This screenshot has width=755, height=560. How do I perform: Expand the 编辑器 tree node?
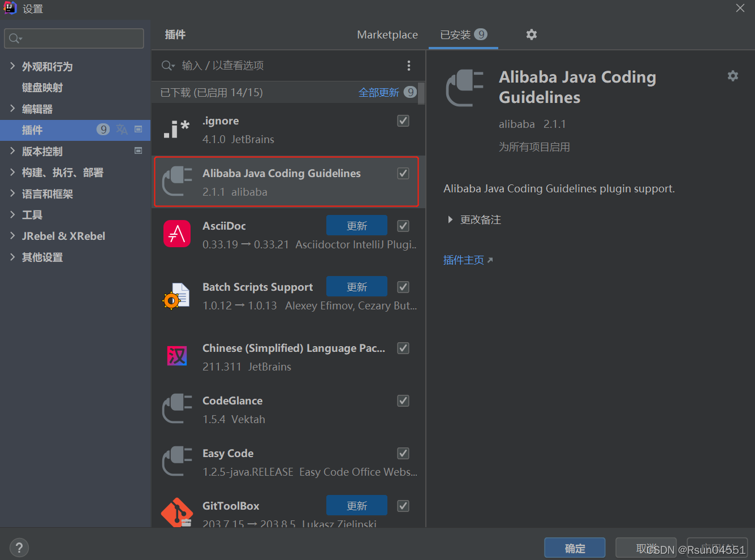(12, 109)
